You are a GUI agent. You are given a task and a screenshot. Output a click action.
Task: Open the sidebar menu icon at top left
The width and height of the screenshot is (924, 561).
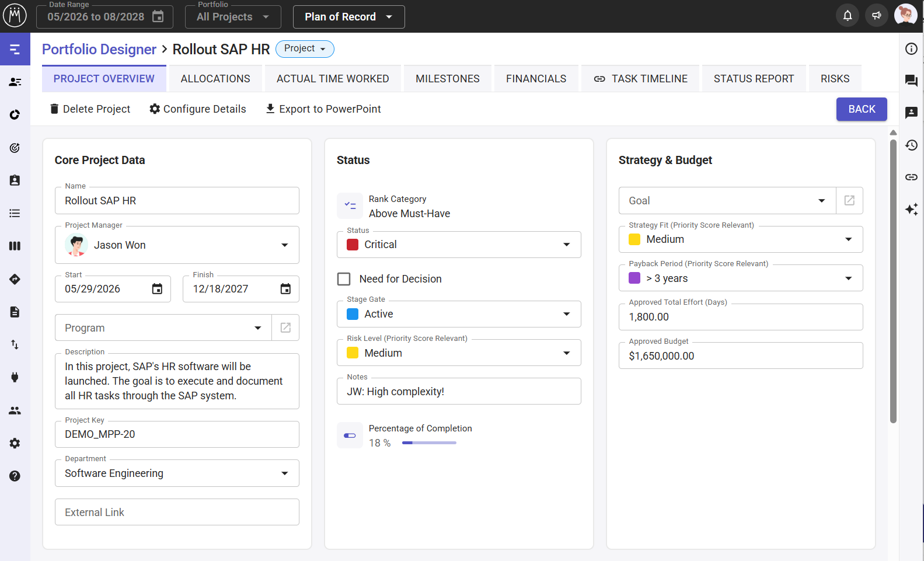pos(15,49)
